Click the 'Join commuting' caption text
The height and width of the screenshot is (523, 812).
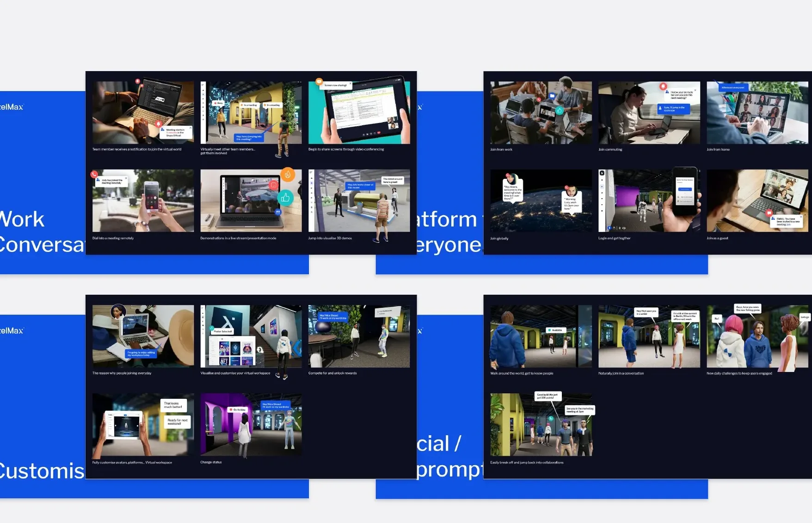(610, 149)
